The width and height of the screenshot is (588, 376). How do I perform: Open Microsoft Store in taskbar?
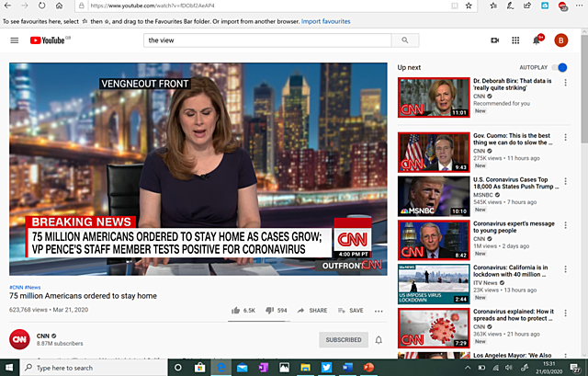199,368
